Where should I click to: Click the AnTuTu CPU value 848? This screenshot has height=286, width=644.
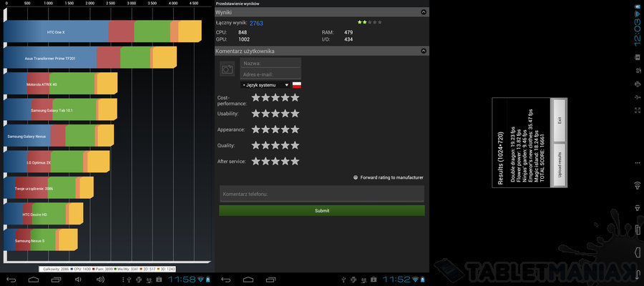(243, 32)
